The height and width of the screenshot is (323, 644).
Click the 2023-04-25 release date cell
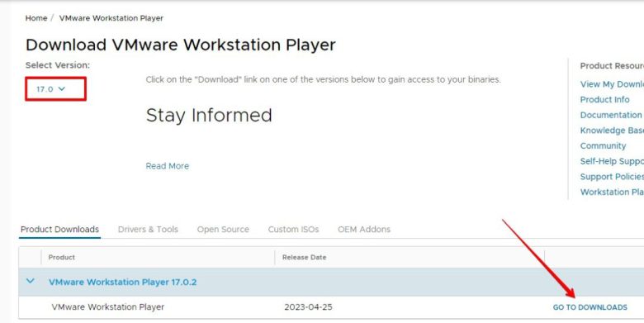(x=308, y=307)
